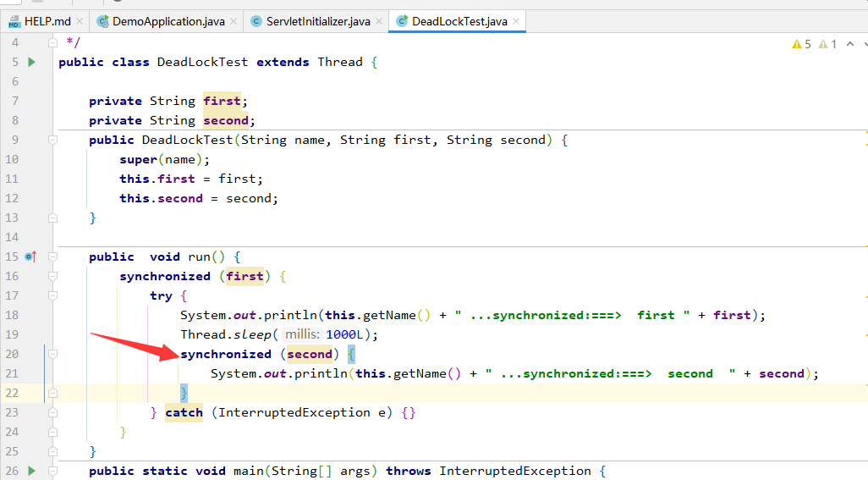This screenshot has width=868, height=480.
Task: Collapse the constructor fold on line 9
Action: click(52, 140)
